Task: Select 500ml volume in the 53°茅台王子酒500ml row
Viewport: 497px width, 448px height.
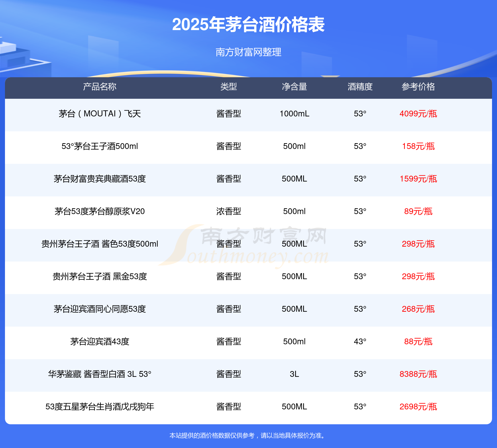Action: click(294, 146)
